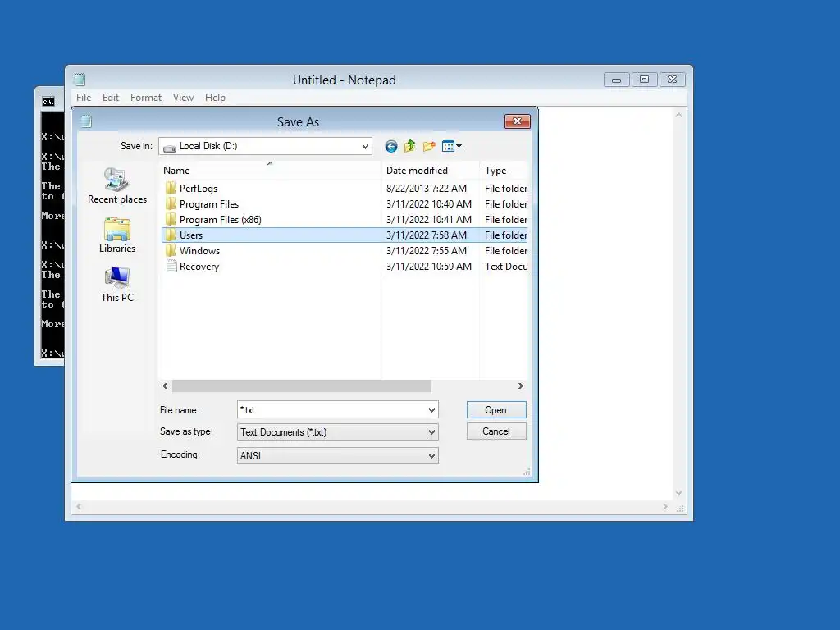Click the horizontal scrollbar thumb in file list
The width and height of the screenshot is (840, 630).
(x=302, y=386)
